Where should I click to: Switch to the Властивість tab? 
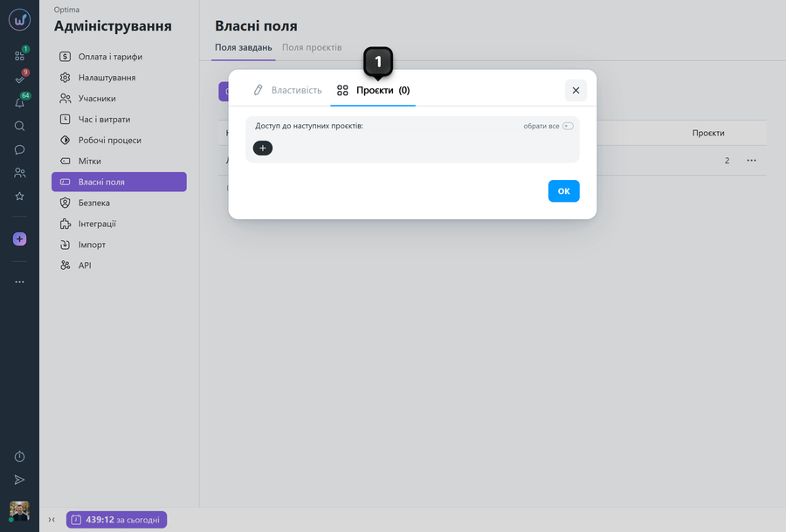pos(287,90)
